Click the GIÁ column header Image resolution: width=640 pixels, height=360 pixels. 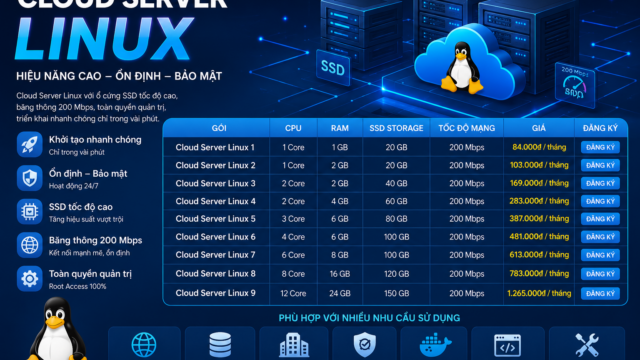tap(539, 128)
